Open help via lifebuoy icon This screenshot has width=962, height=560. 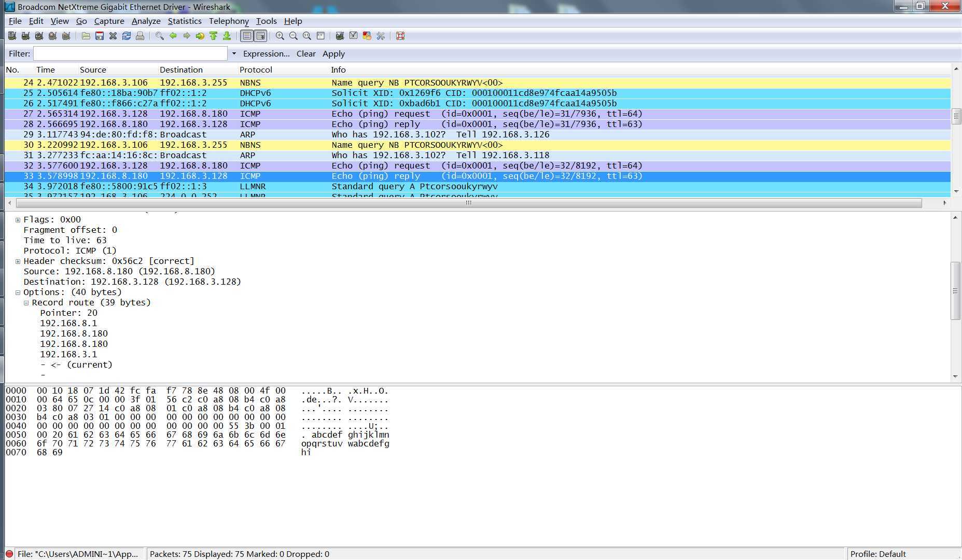(400, 36)
